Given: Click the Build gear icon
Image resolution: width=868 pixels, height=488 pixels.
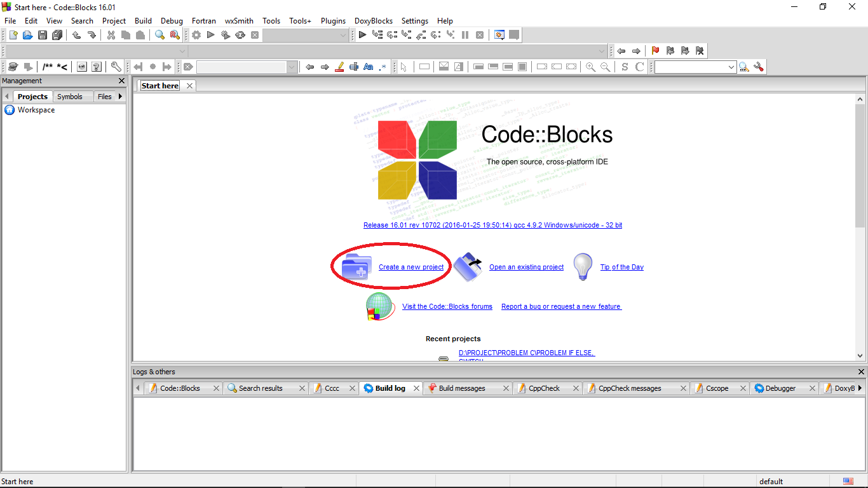Looking at the screenshot, I should (196, 35).
